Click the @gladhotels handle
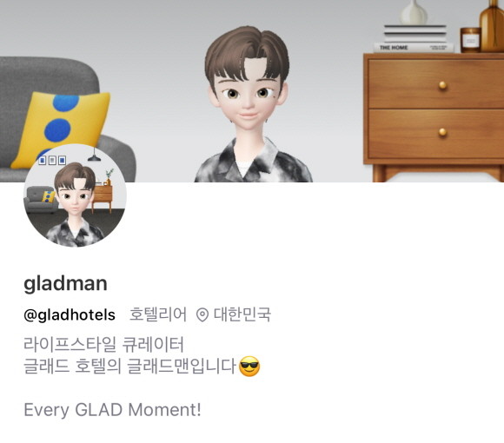The image size is (504, 443). pyautogui.click(x=70, y=314)
